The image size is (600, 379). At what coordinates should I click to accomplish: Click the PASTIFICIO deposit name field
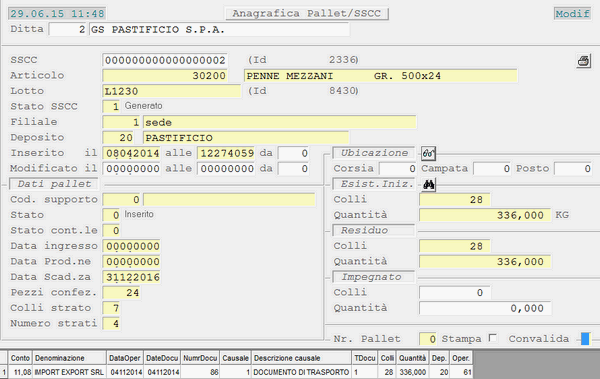pyautogui.click(x=246, y=137)
